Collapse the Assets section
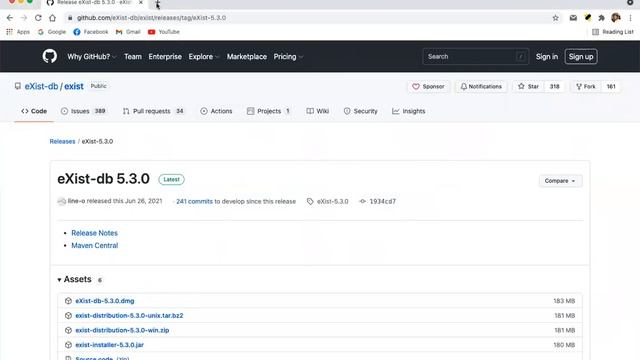 (74, 280)
